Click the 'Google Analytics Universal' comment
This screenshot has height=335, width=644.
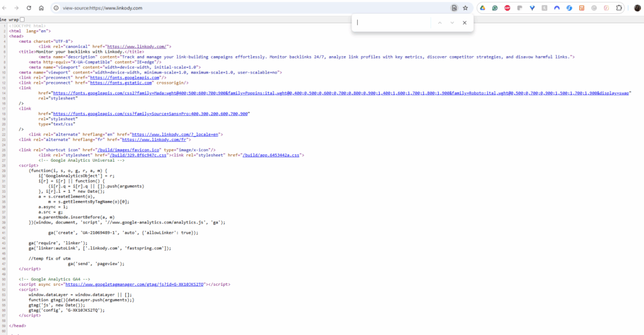(x=81, y=161)
